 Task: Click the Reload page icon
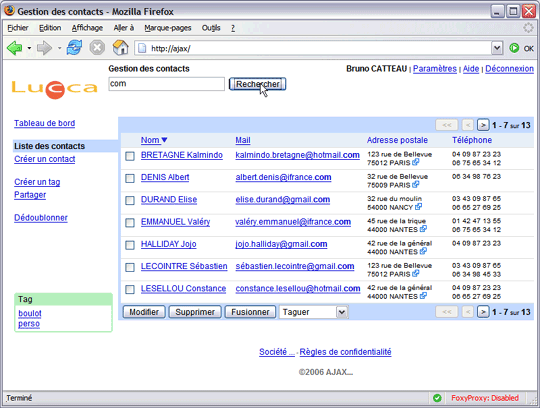[74, 48]
